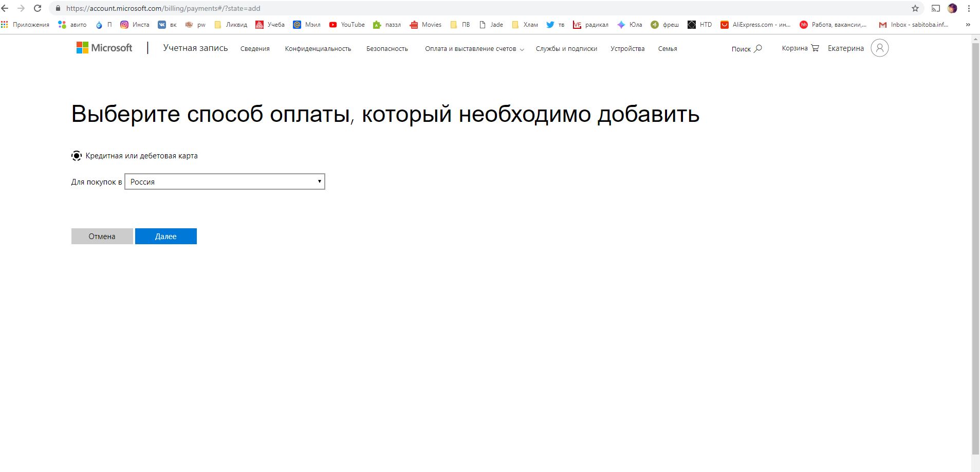The height and width of the screenshot is (472, 980).
Task: Click the Microsoft logo
Action: (104, 48)
